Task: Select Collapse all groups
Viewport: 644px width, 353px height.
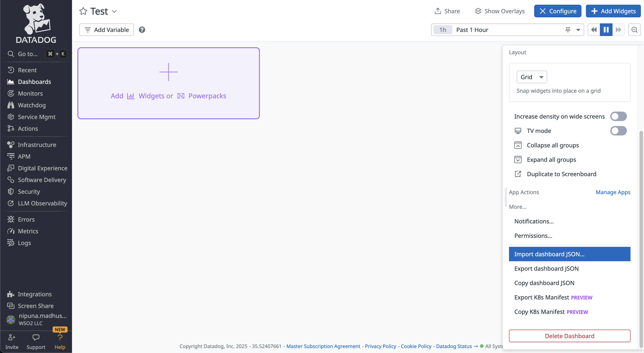Action: point(570,145)
